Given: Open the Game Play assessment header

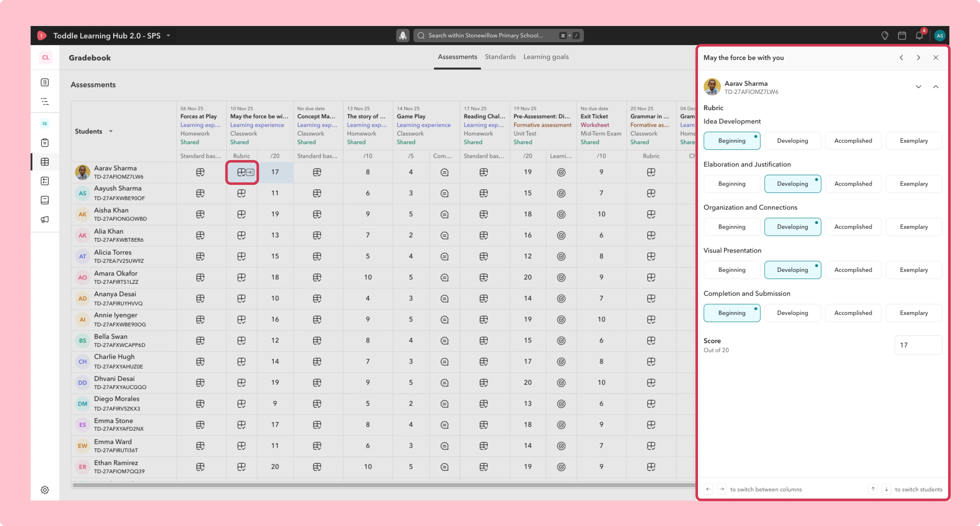Looking at the screenshot, I should [x=411, y=116].
